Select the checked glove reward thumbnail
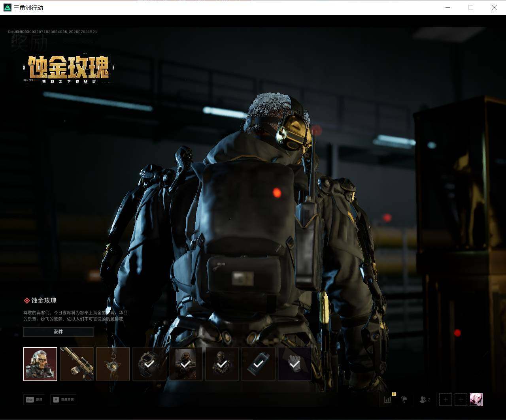 pos(295,364)
